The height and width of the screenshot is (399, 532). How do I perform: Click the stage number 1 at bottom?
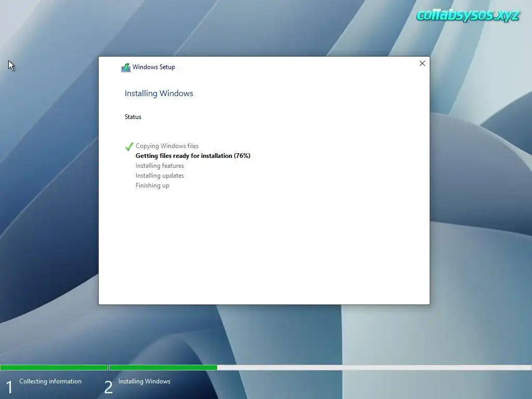click(9, 388)
